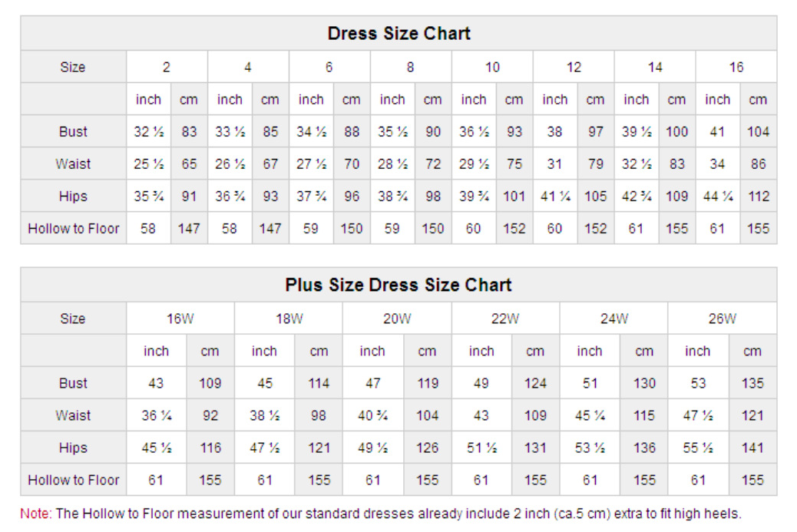Click the 44 ¼ hips inch value
Viewport: 797px width, 532px height.
point(717,196)
